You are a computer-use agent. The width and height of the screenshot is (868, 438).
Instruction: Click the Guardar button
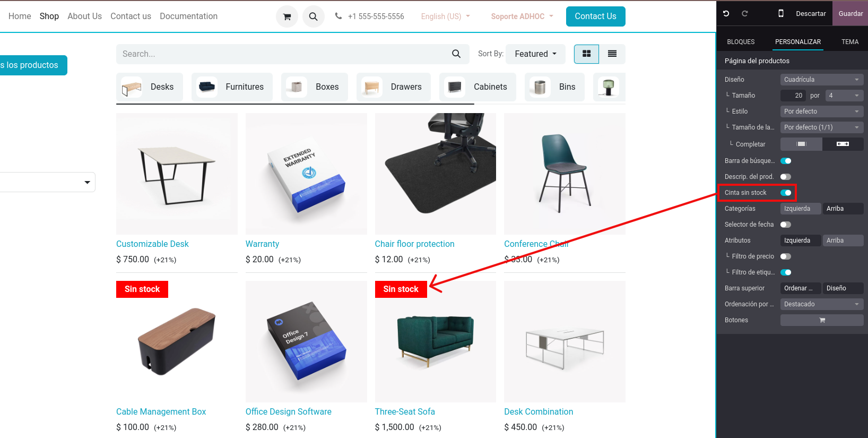pos(850,13)
